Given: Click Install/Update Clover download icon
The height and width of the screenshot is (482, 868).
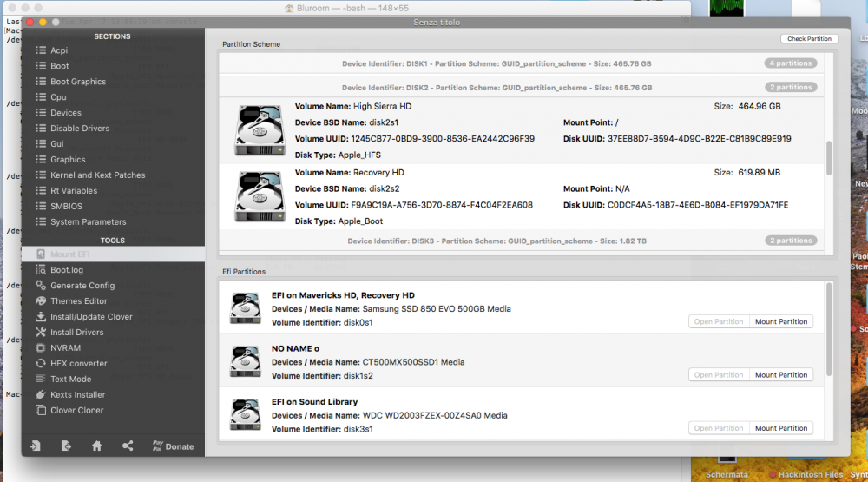Looking at the screenshot, I should click(x=41, y=316).
